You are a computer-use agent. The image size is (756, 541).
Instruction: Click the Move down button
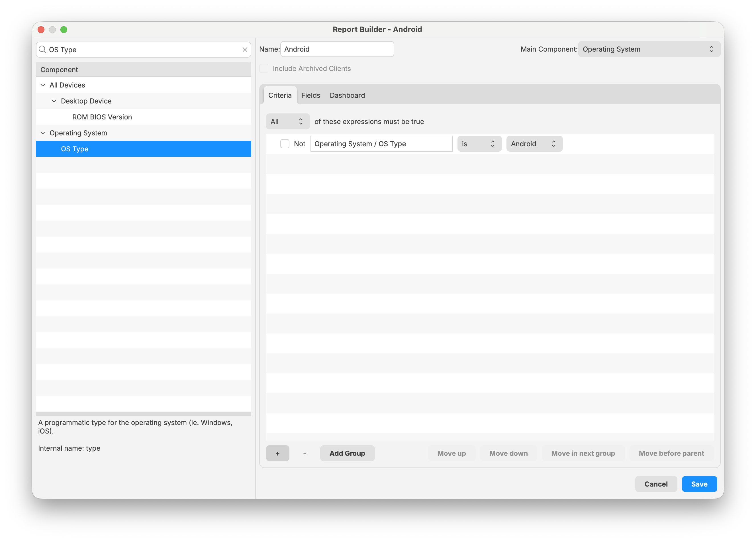[x=508, y=453]
